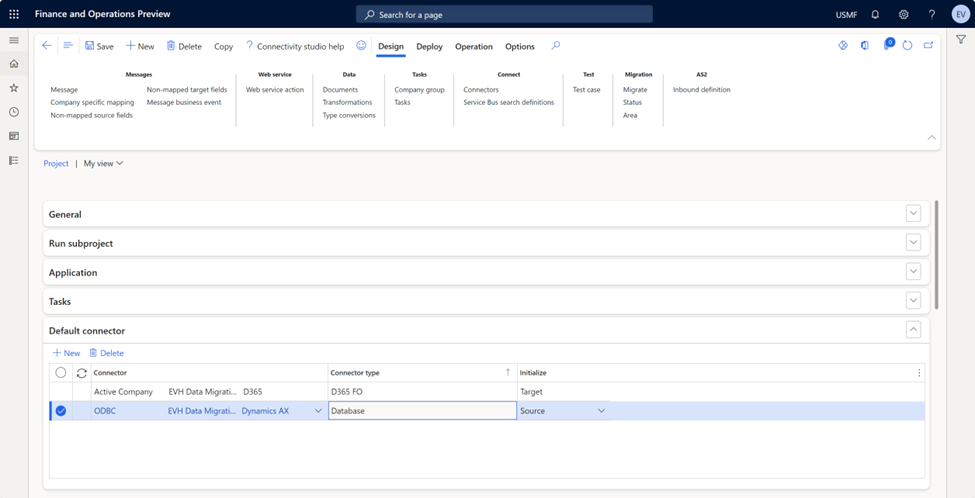This screenshot has height=498, width=975.
Task: Expand the hamburger navigation pane
Action: [14, 40]
